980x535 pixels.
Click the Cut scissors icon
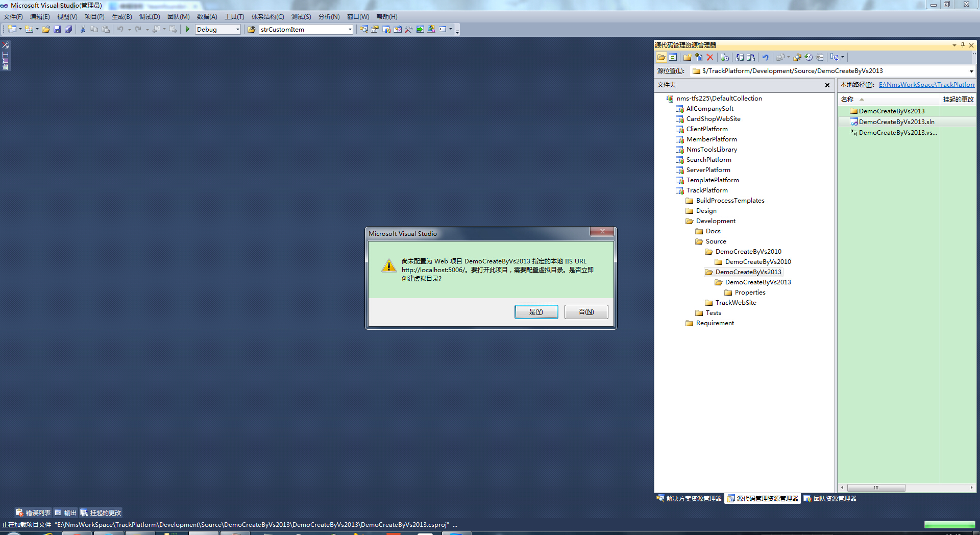(83, 29)
